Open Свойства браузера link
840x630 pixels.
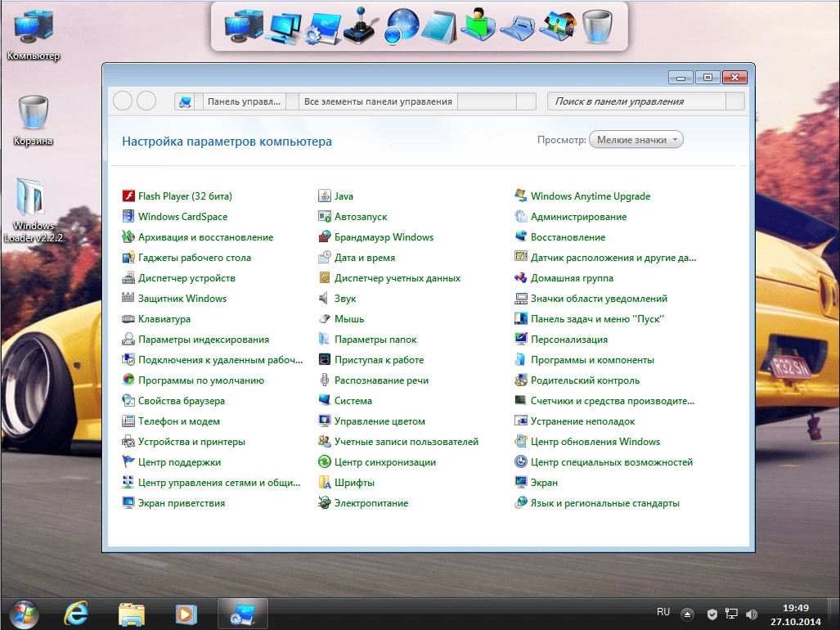(182, 401)
